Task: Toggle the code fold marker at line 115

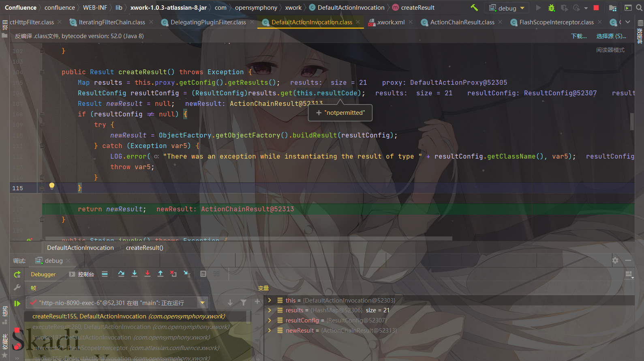Action: 42,188
